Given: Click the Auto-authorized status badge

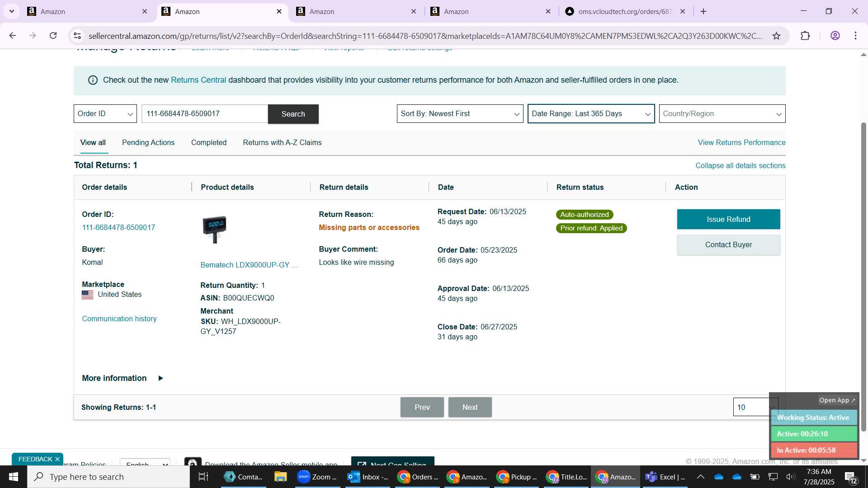Looking at the screenshot, I should [585, 215].
